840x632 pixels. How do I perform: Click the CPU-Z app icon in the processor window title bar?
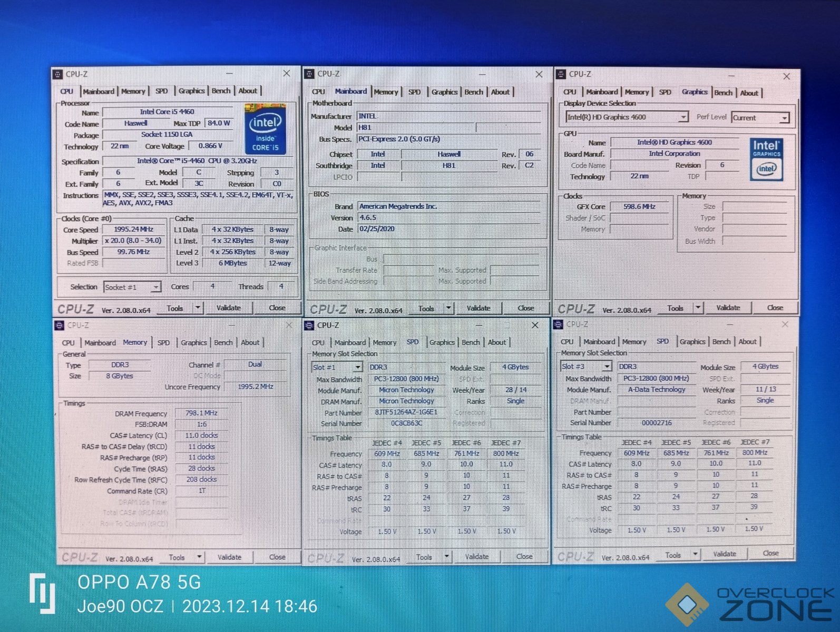pyautogui.click(x=58, y=74)
